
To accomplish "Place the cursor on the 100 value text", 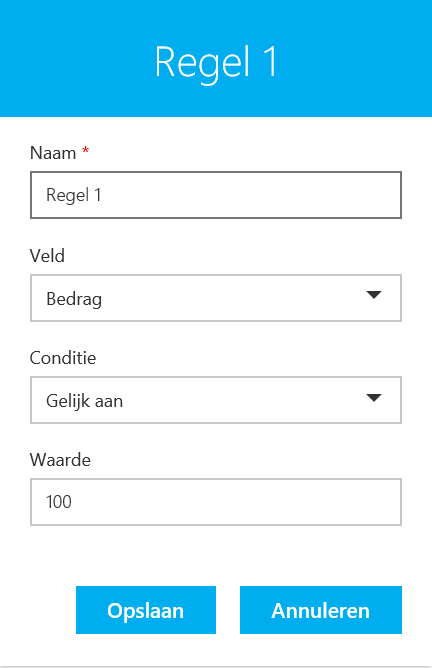I will (x=59, y=502).
